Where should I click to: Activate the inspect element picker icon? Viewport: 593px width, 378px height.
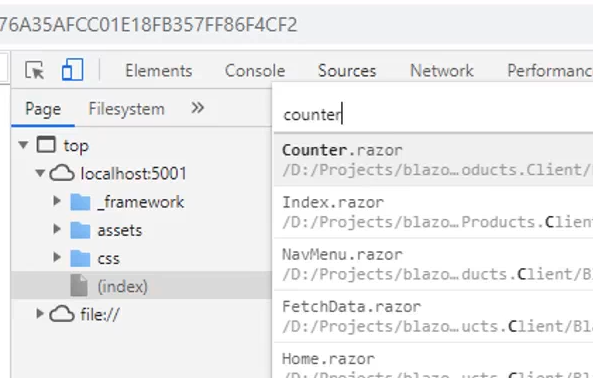tap(34, 70)
